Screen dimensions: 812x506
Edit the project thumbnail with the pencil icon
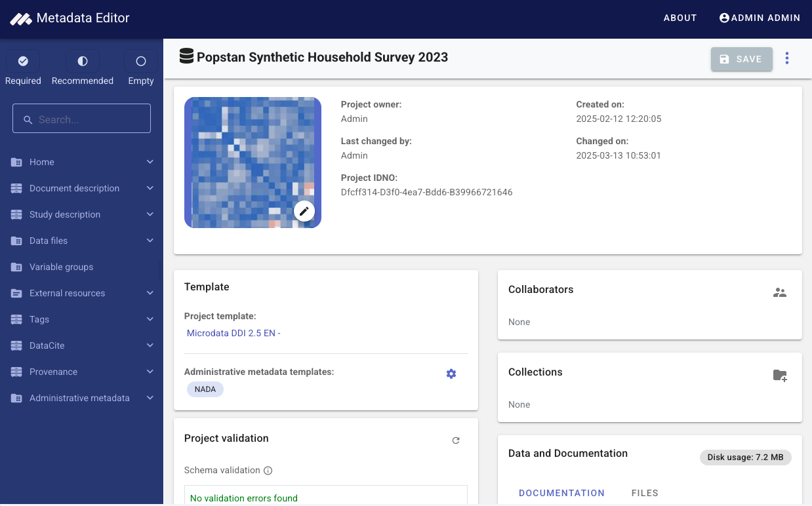304,211
